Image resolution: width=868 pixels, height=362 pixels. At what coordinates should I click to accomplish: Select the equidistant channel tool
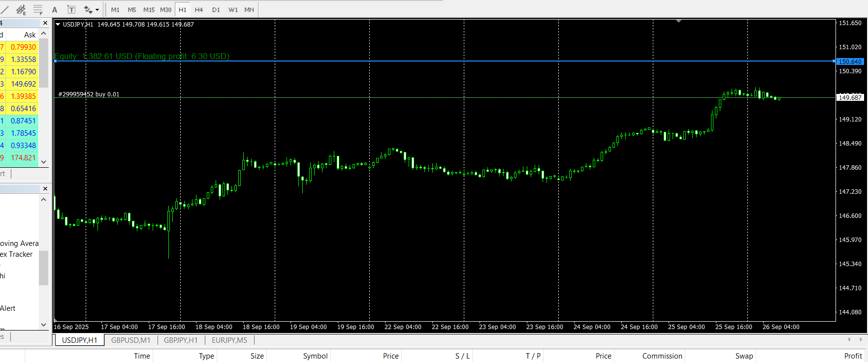21,9
